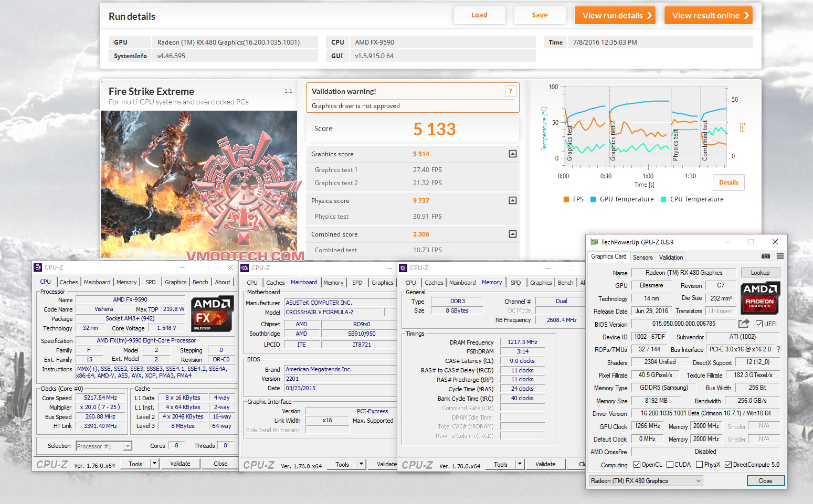Click the GPU Clock value 1266 MHz

click(648, 426)
